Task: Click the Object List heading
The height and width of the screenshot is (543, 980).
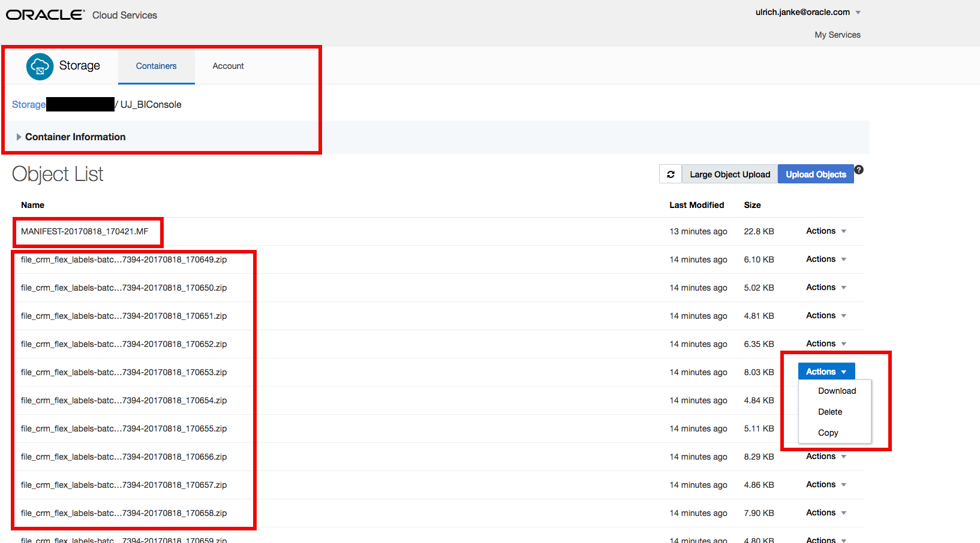Action: (x=58, y=174)
